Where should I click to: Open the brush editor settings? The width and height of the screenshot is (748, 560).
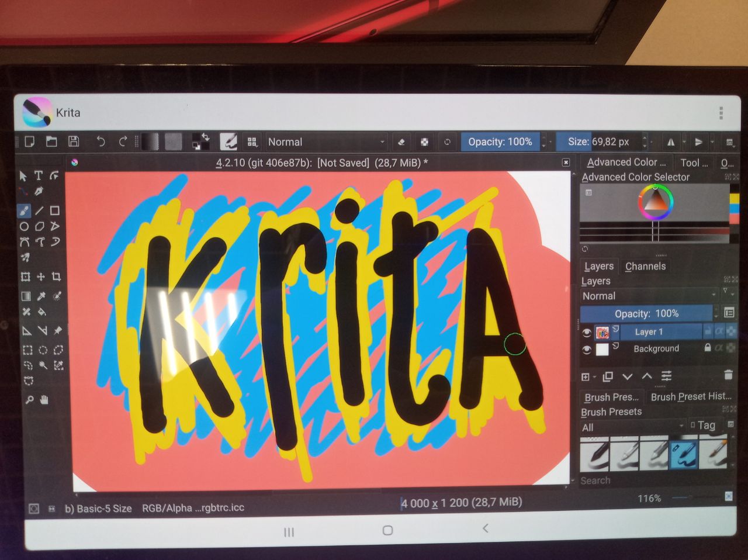pyautogui.click(x=228, y=141)
